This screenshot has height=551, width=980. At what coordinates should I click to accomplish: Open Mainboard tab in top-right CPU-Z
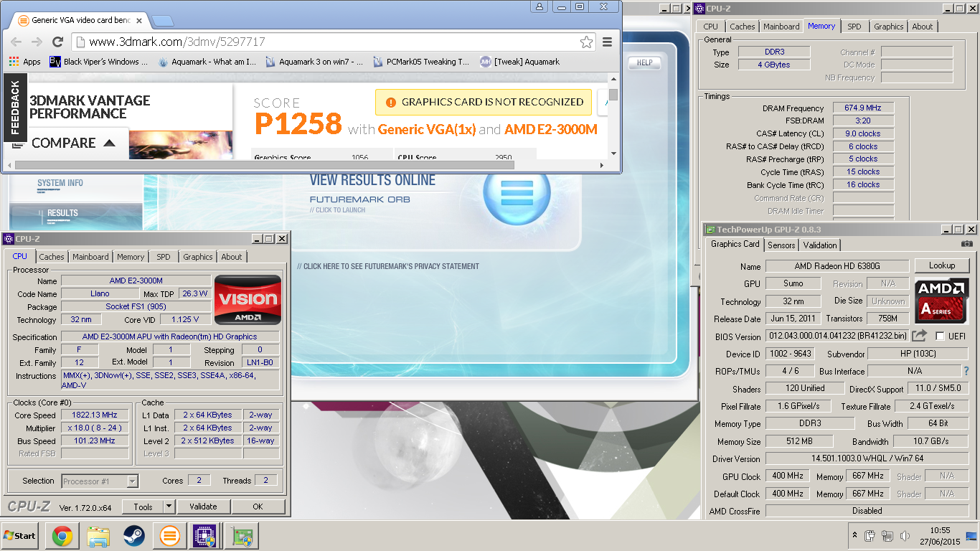tap(781, 27)
